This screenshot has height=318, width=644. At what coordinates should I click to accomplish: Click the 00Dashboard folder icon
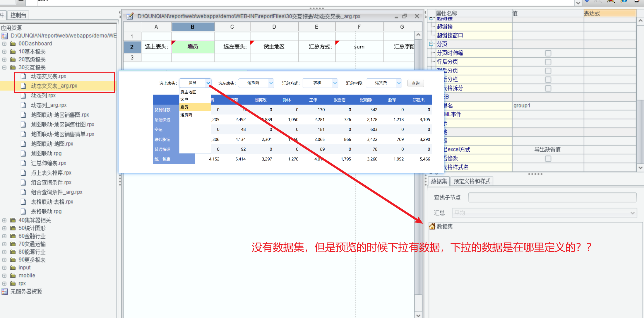(x=13, y=44)
